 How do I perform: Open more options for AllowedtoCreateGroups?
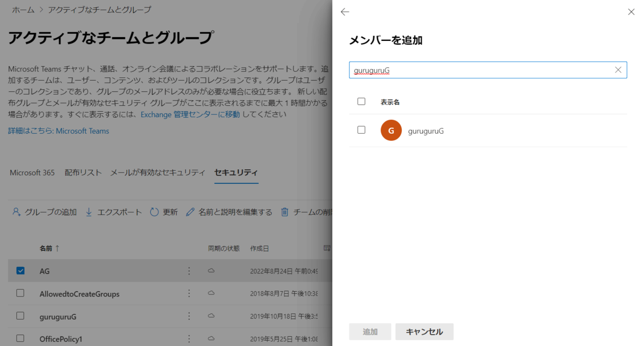coord(189,294)
